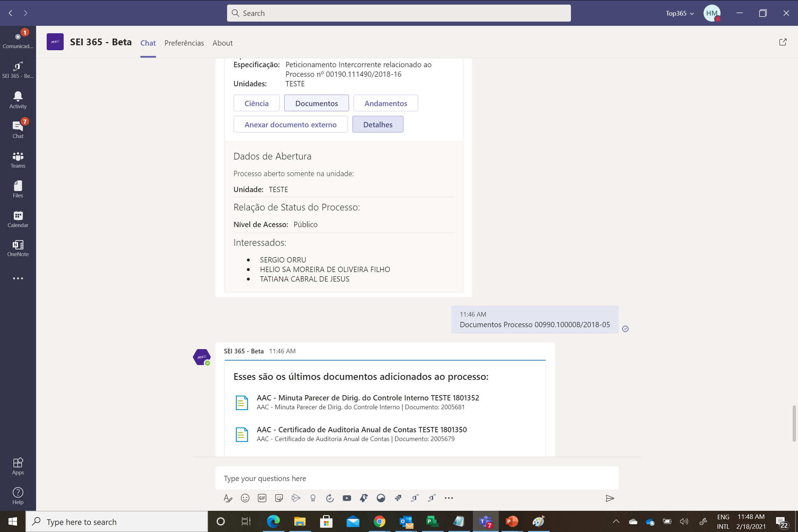Image resolution: width=798 pixels, height=532 pixels.
Task: Open Activity in left sidebar
Action: (x=18, y=100)
